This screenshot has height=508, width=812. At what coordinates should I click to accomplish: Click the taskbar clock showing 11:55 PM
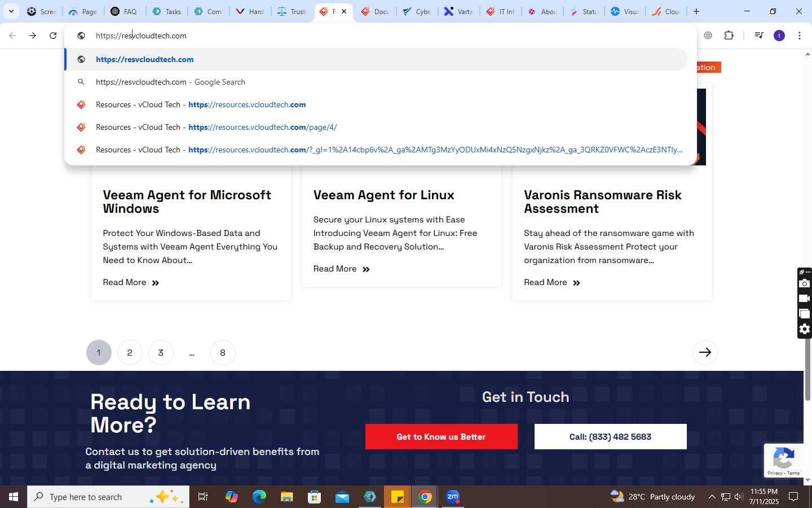[x=764, y=497]
